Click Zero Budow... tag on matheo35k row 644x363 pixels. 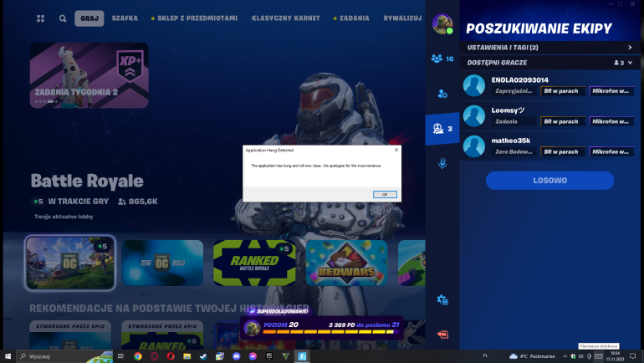click(514, 152)
